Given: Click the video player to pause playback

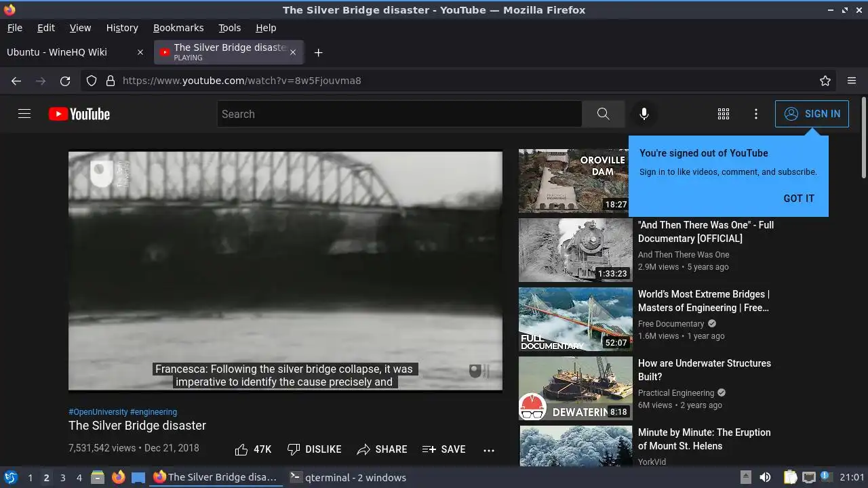Looking at the screenshot, I should [x=285, y=271].
